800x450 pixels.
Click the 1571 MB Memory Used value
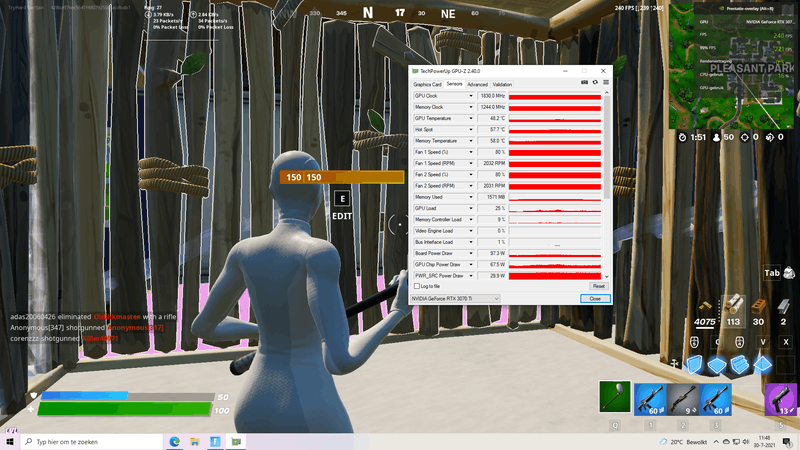click(x=492, y=197)
